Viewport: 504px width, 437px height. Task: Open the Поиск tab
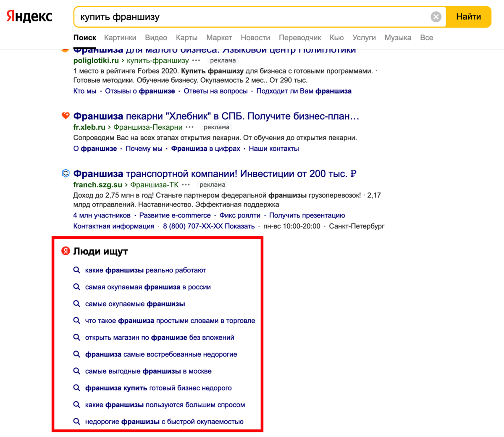(x=84, y=38)
